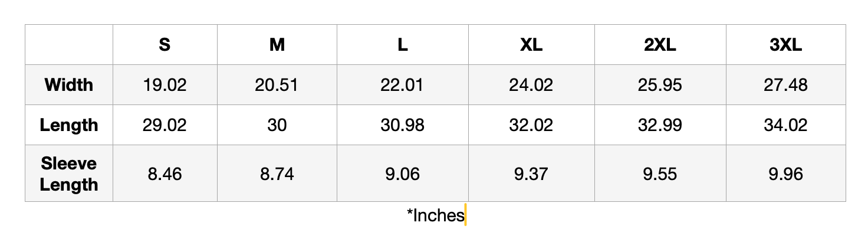The image size is (868, 242).
Task: Select the 2XL length value 32.99
Action: [660, 125]
